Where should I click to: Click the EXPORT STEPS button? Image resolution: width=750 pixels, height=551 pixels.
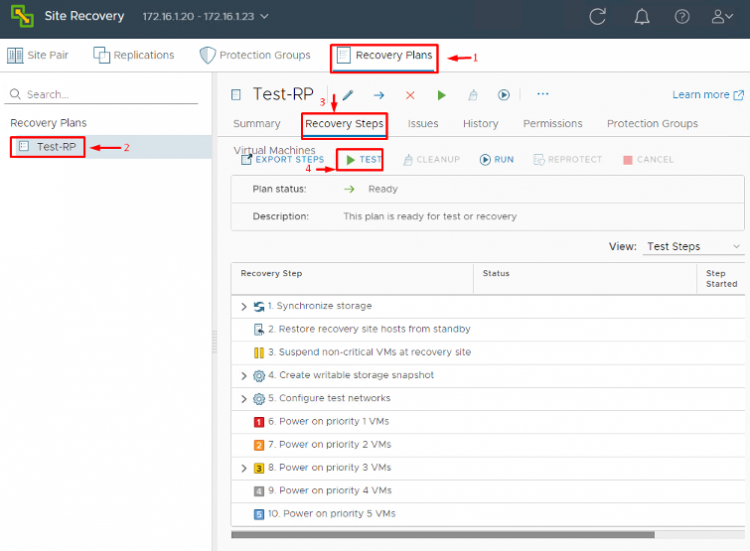point(283,160)
